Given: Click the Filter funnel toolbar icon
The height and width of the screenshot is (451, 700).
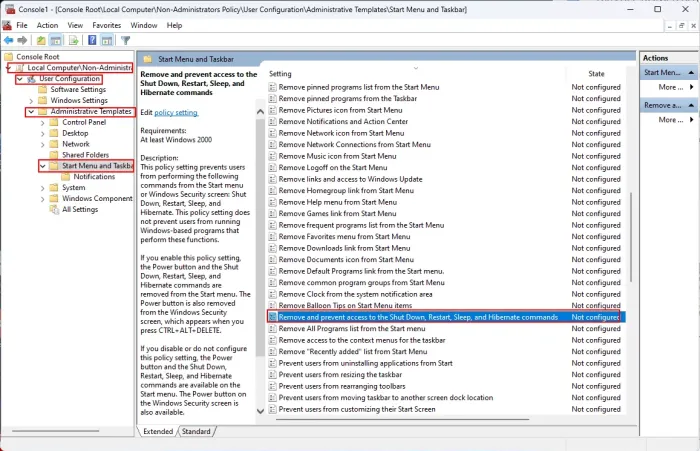Looking at the screenshot, I should (125, 41).
